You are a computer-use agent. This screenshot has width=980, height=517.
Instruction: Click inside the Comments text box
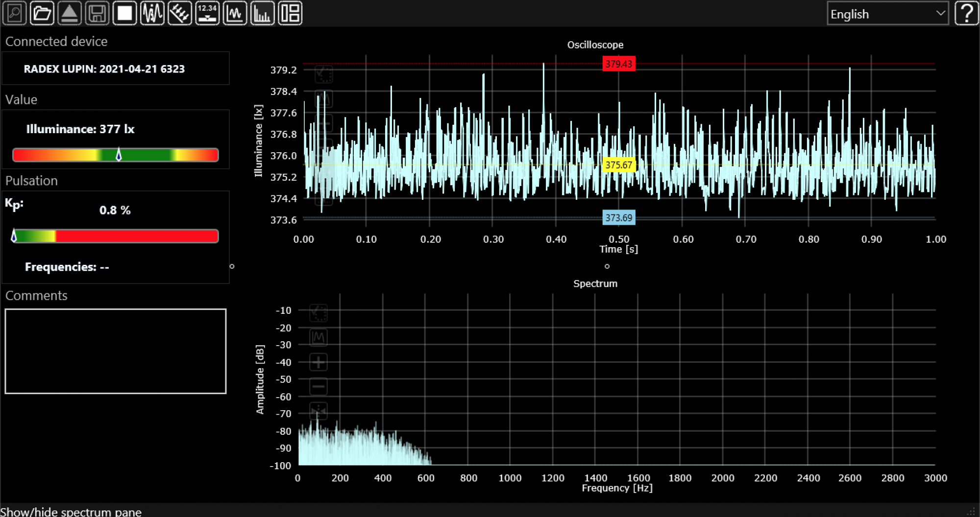[116, 351]
